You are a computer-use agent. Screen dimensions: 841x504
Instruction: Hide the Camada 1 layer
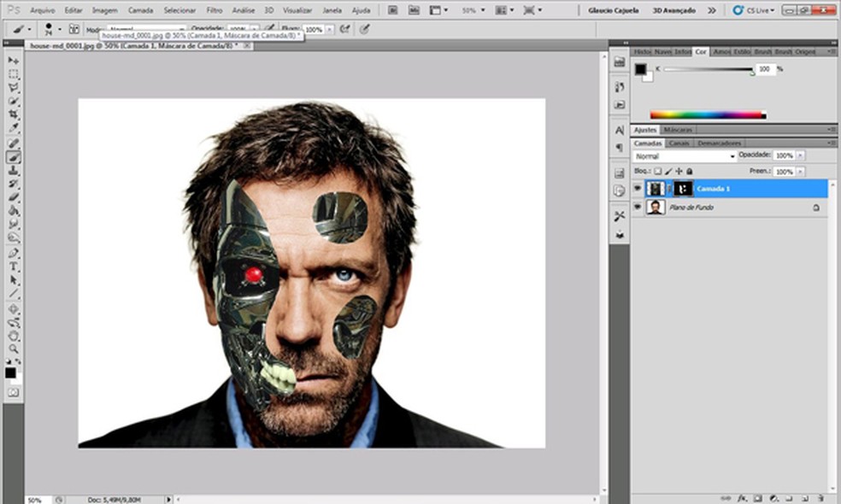[x=637, y=188]
